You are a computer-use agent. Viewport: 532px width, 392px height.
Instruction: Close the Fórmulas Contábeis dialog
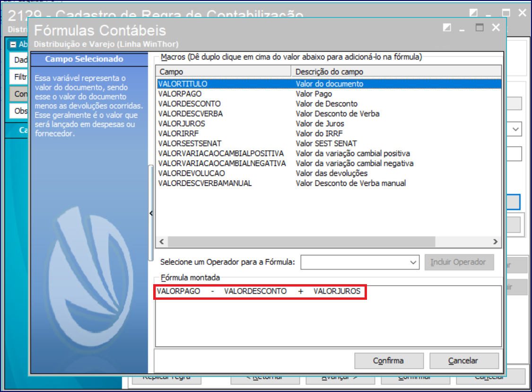tap(496, 27)
